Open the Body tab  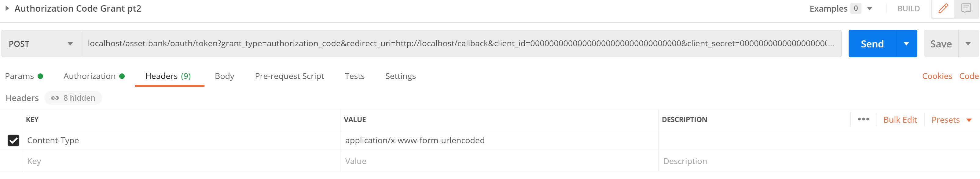225,76
